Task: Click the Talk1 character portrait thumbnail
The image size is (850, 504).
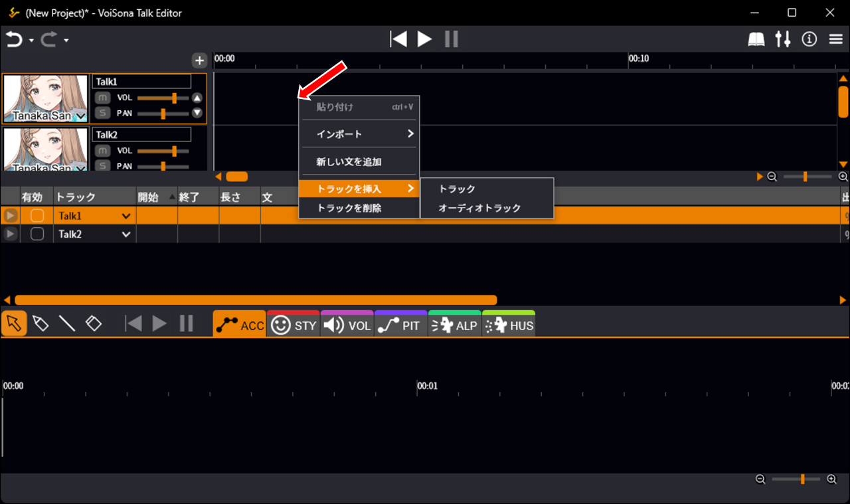Action: click(x=46, y=98)
